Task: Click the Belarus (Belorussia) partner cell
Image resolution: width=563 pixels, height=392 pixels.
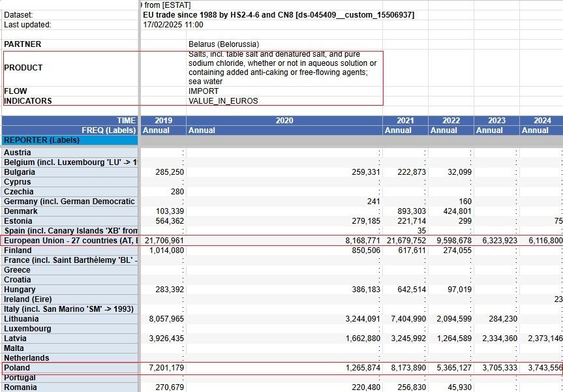Action: coord(284,44)
